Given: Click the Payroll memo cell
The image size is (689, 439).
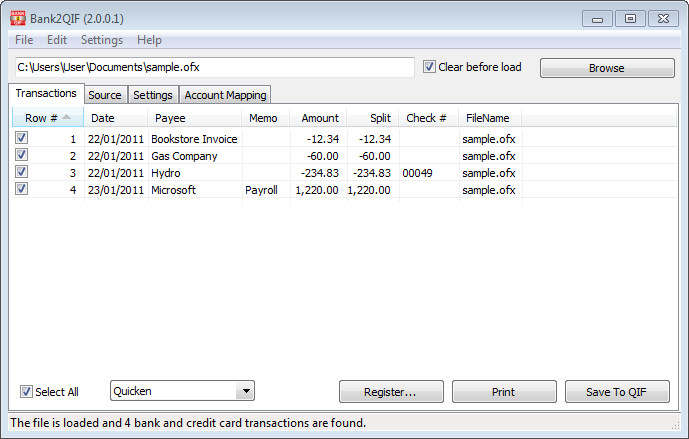Looking at the screenshot, I should pos(261,190).
